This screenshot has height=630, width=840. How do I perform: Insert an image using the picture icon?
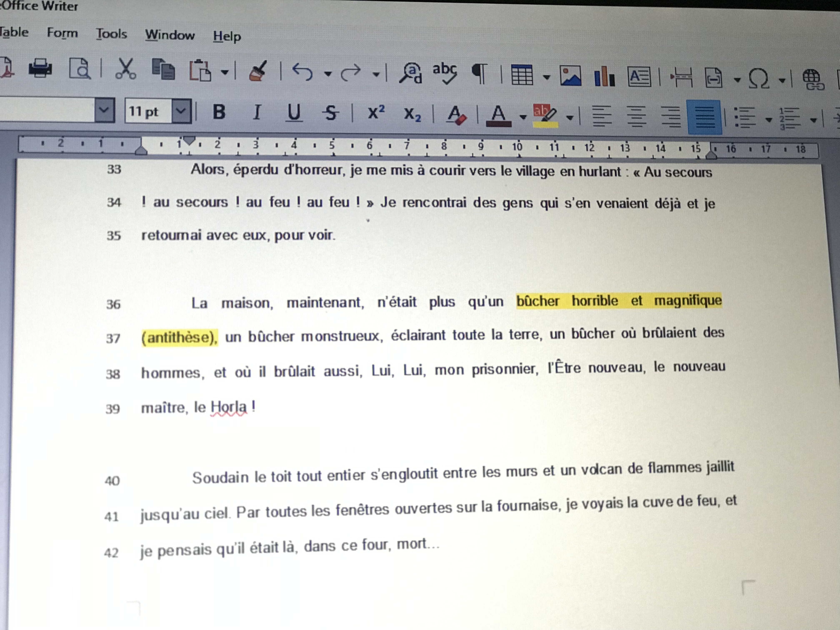click(x=570, y=76)
